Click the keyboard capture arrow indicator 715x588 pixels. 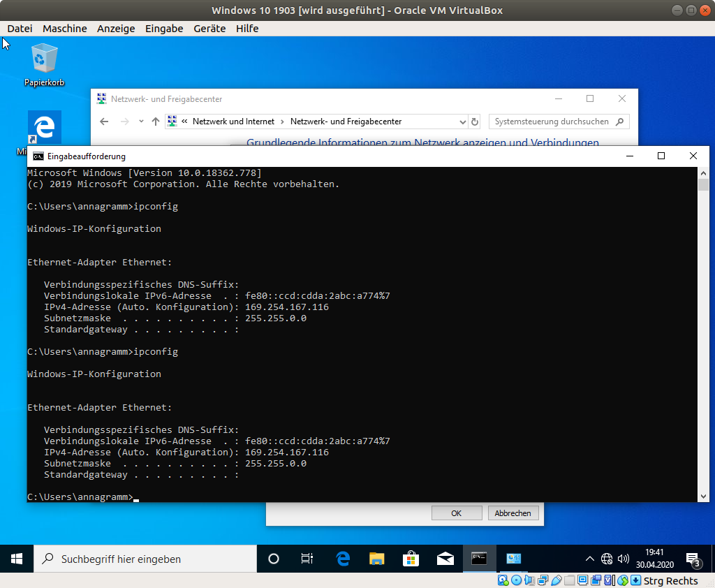tap(635, 580)
